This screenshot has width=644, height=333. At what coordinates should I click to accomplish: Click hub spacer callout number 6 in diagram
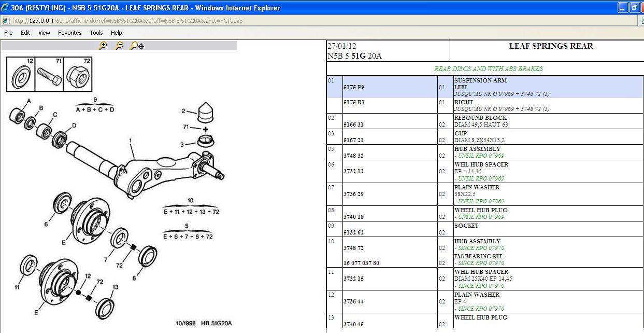click(46, 224)
